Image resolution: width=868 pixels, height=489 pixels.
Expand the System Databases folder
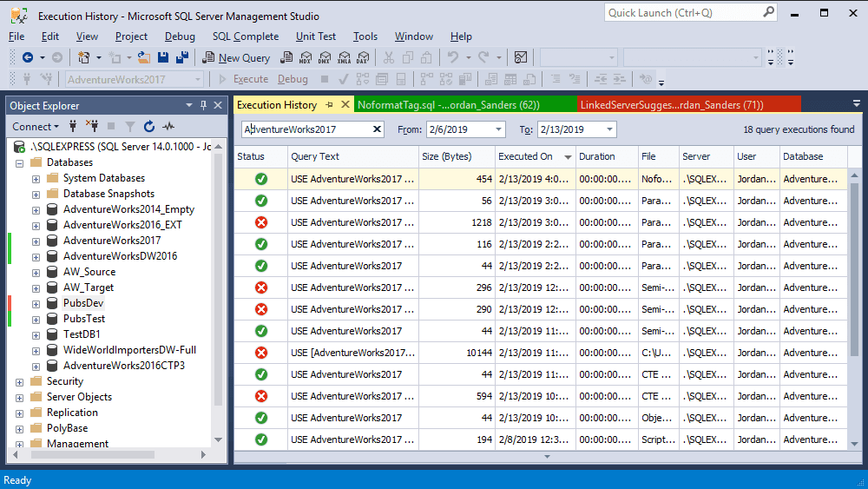coord(36,179)
